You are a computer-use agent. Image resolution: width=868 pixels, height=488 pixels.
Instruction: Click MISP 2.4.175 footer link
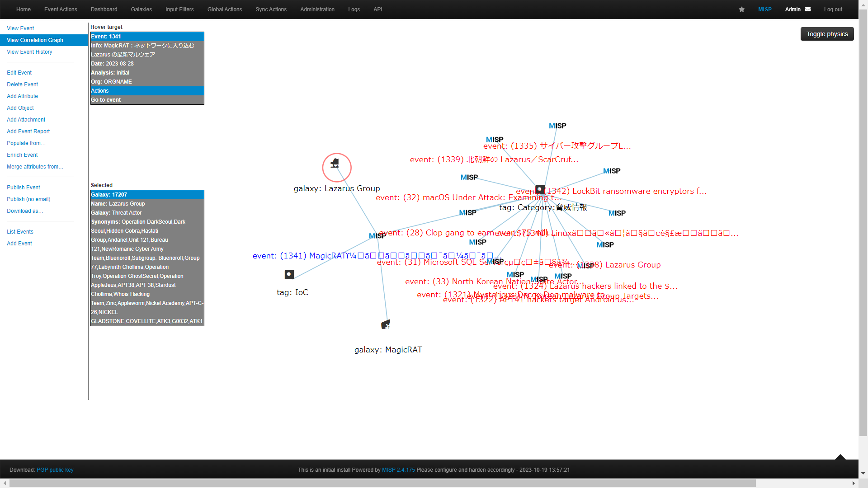click(398, 470)
